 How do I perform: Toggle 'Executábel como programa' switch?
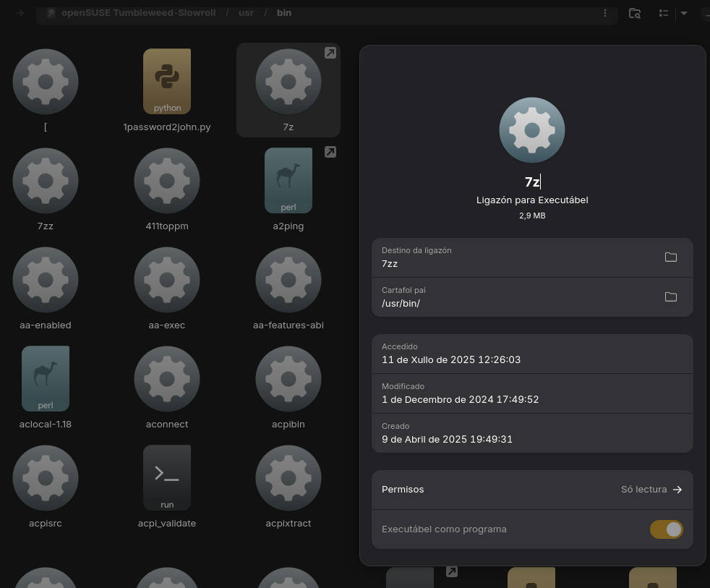pos(666,529)
